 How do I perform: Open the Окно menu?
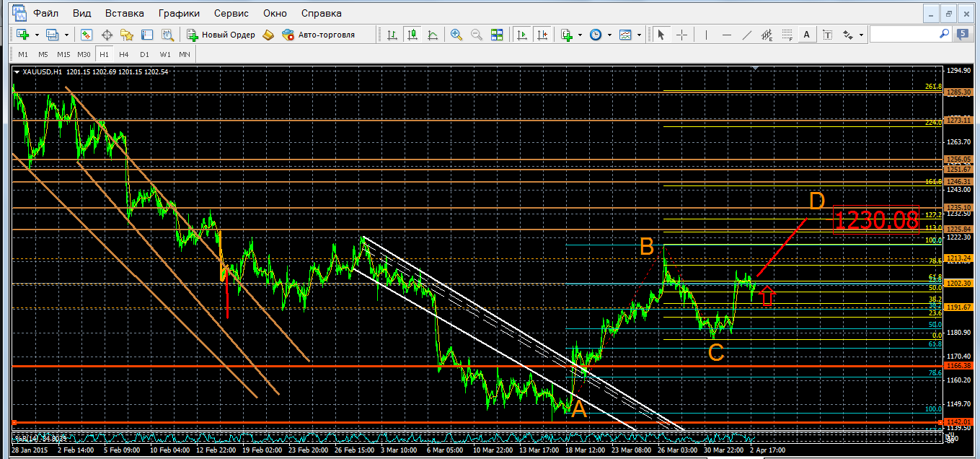coord(275,13)
